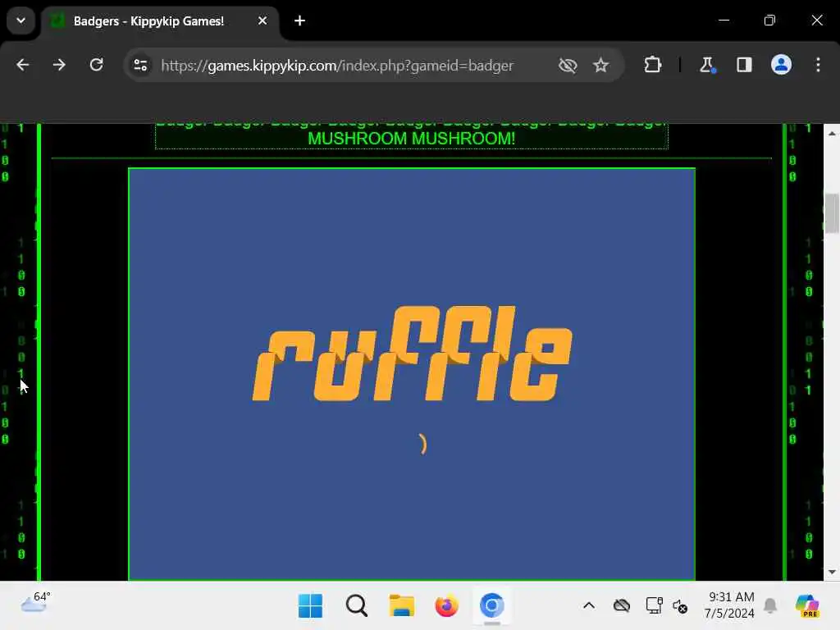
Task: Open the clock showing 9:31 AM
Action: [729, 605]
